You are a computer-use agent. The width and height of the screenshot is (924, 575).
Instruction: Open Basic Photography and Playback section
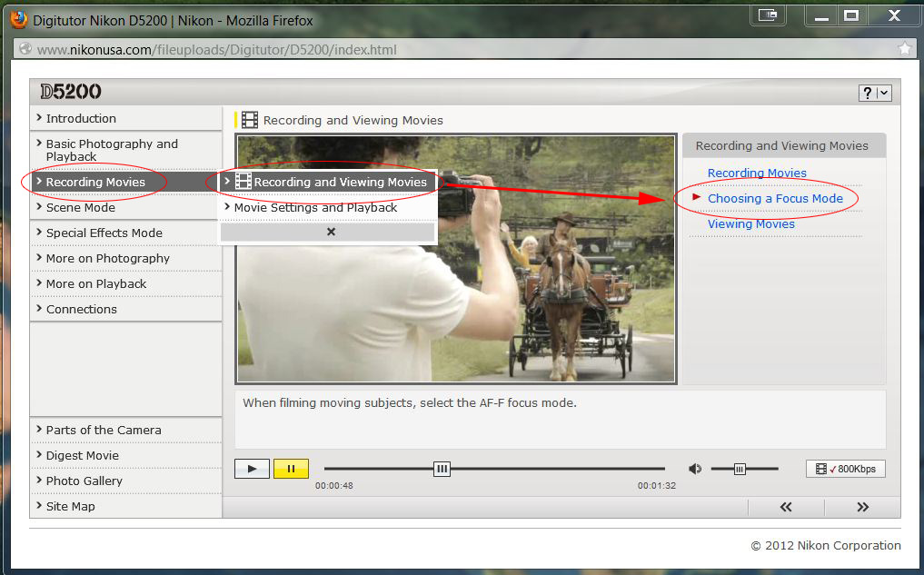pyautogui.click(x=126, y=150)
